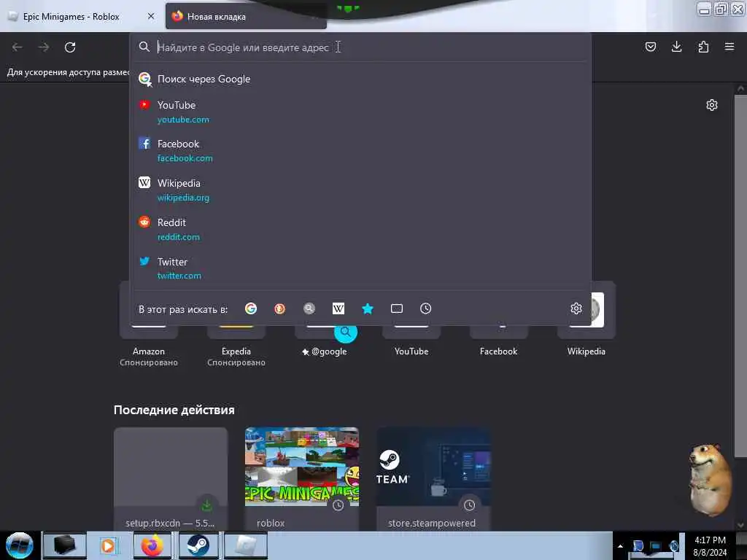Viewport: 747px width, 560px height.
Task: Open media player taskbar icon
Action: (108, 545)
